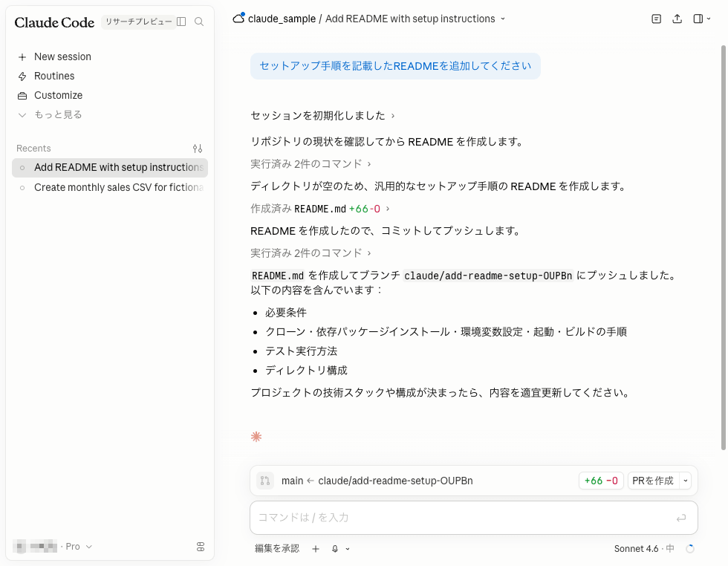Click the icon at sidebar bottom right

click(201, 547)
